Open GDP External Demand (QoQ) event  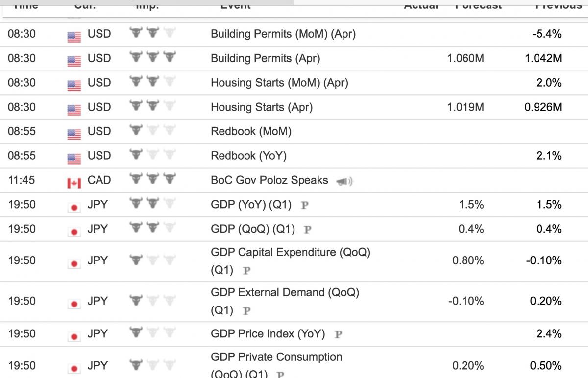(285, 301)
